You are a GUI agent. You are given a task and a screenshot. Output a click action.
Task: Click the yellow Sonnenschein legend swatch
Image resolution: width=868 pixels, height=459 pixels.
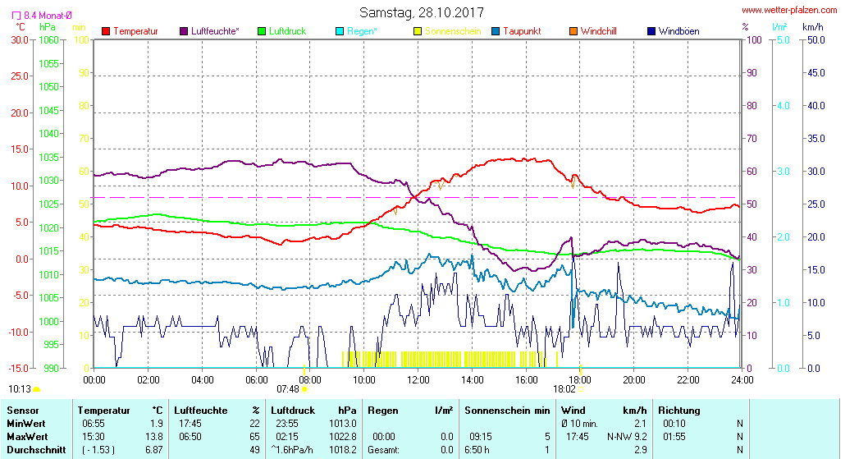pyautogui.click(x=418, y=31)
